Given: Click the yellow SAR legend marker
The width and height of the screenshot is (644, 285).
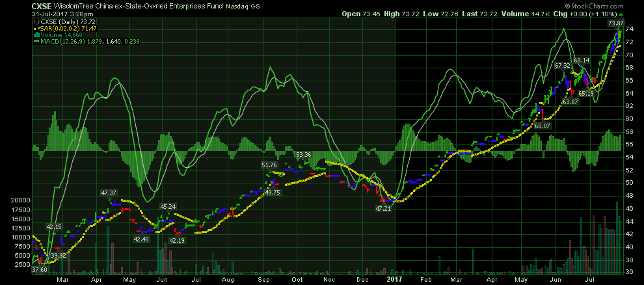Looking at the screenshot, I should pos(34,28).
